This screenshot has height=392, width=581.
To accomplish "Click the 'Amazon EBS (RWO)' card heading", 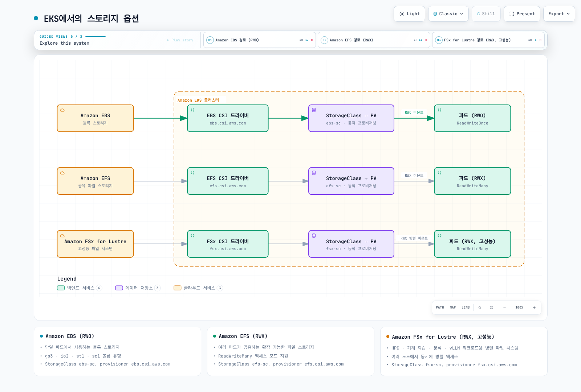I will [x=70, y=336].
